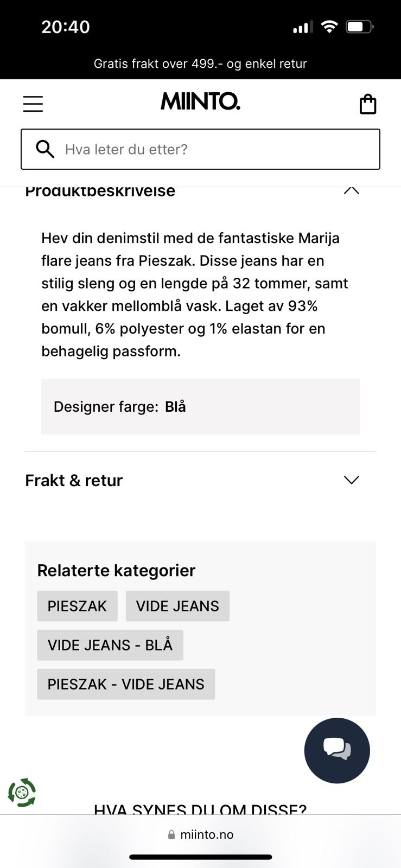This screenshot has height=868, width=401.
Task: Tap the miinto.no address bar
Action: [x=200, y=834]
